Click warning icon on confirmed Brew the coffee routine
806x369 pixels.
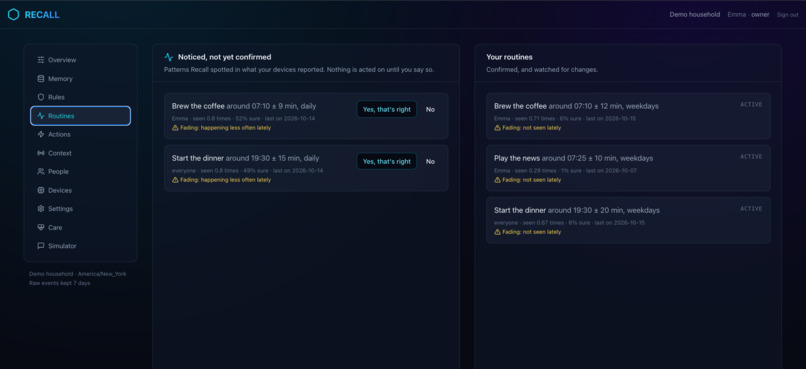[x=497, y=128]
